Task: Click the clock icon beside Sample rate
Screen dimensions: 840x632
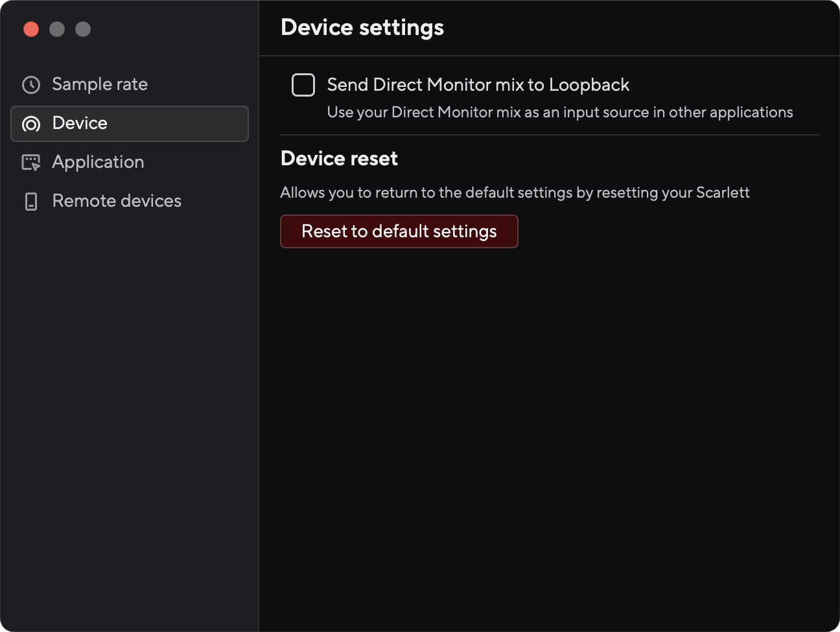Action: pos(31,85)
